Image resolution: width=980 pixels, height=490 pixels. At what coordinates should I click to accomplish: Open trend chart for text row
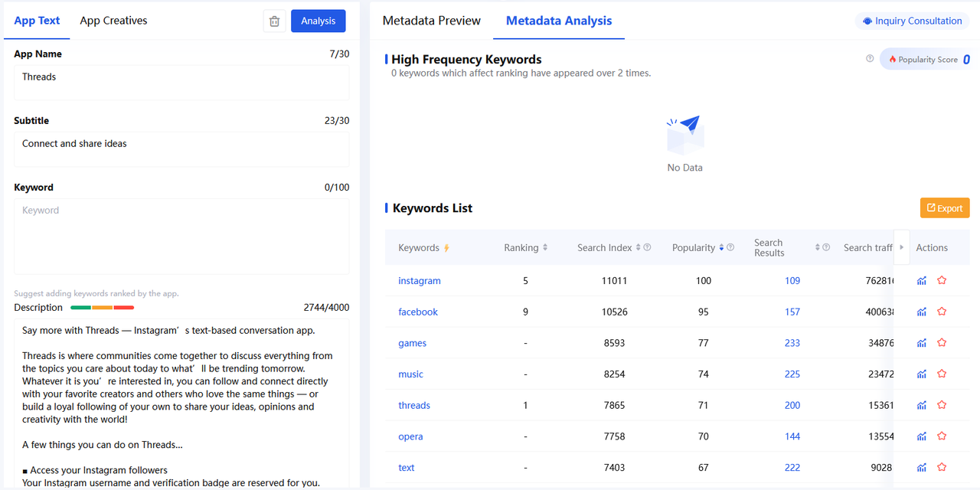tap(922, 468)
